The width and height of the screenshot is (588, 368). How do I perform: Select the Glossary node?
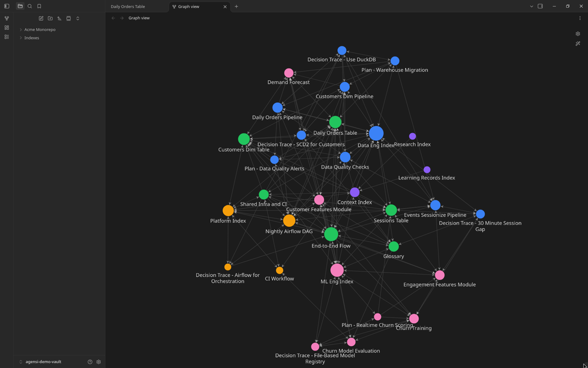[394, 246]
